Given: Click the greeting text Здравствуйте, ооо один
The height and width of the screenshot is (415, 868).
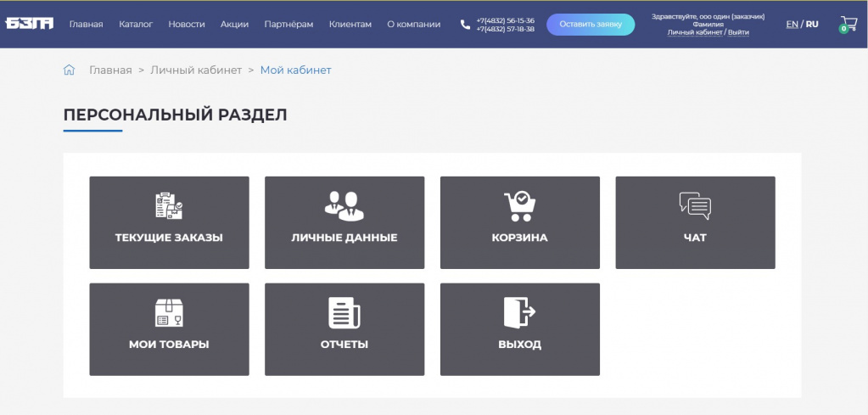Looking at the screenshot, I should tap(708, 17).
